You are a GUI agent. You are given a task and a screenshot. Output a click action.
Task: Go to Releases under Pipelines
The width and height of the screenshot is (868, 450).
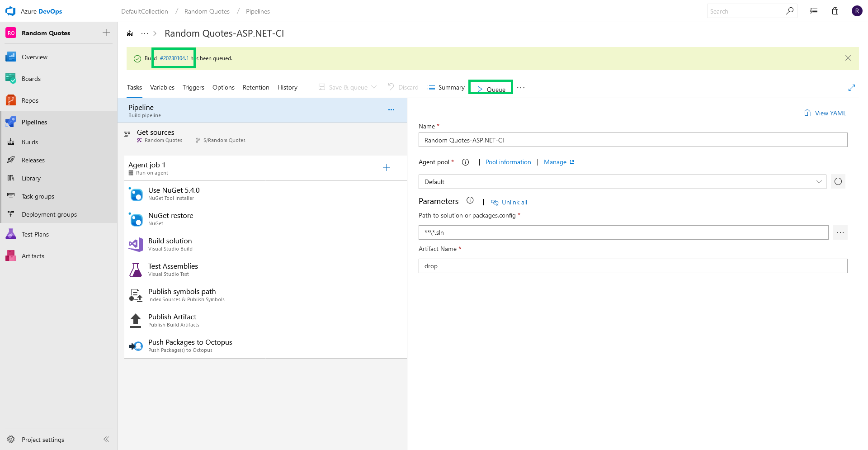[33, 160]
